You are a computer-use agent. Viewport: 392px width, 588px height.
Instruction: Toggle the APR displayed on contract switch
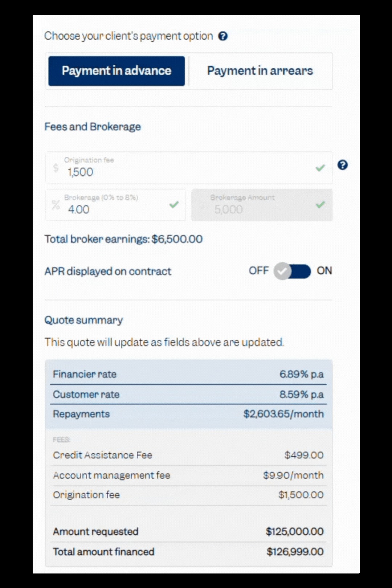292,271
